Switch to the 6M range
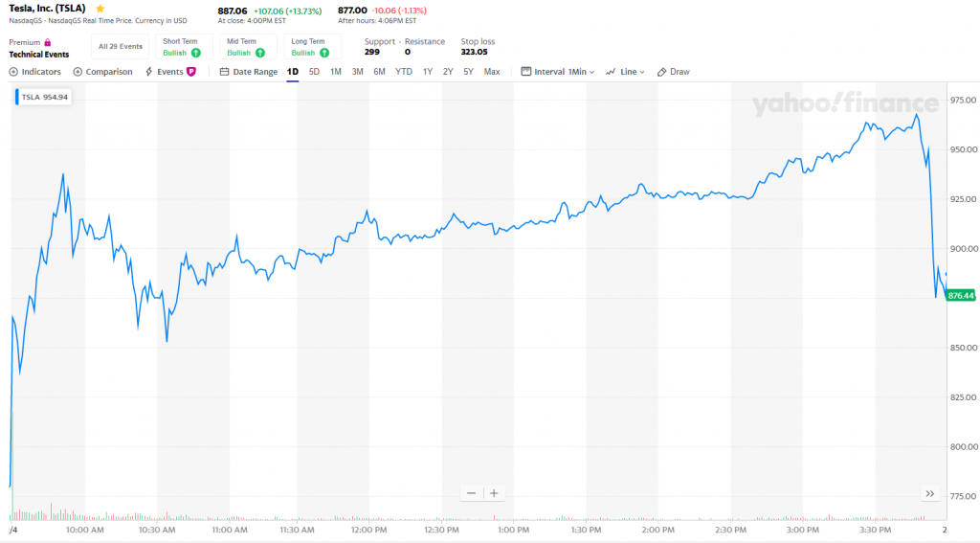Screen dimensions: 980x543 point(379,72)
